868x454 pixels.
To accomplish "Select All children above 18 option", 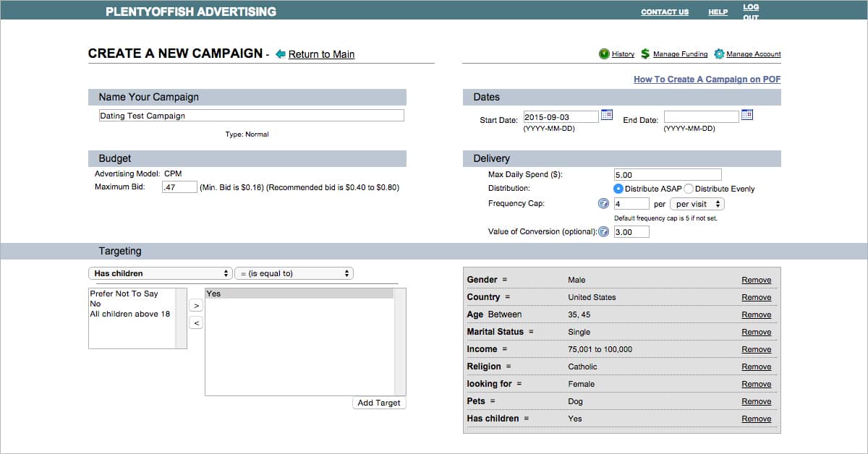I will pyautogui.click(x=132, y=314).
